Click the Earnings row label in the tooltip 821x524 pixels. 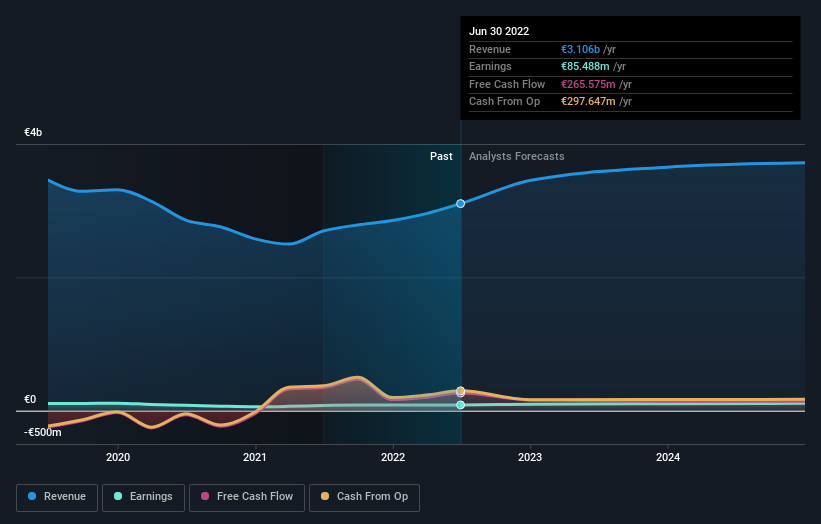(490, 66)
